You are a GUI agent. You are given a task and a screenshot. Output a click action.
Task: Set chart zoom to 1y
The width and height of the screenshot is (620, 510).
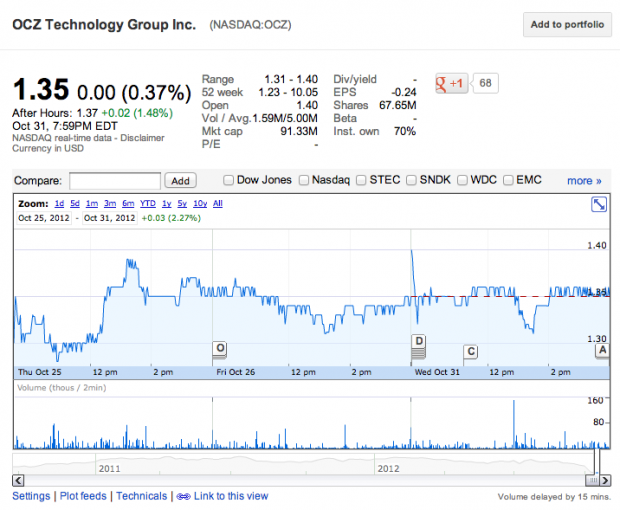click(x=166, y=204)
